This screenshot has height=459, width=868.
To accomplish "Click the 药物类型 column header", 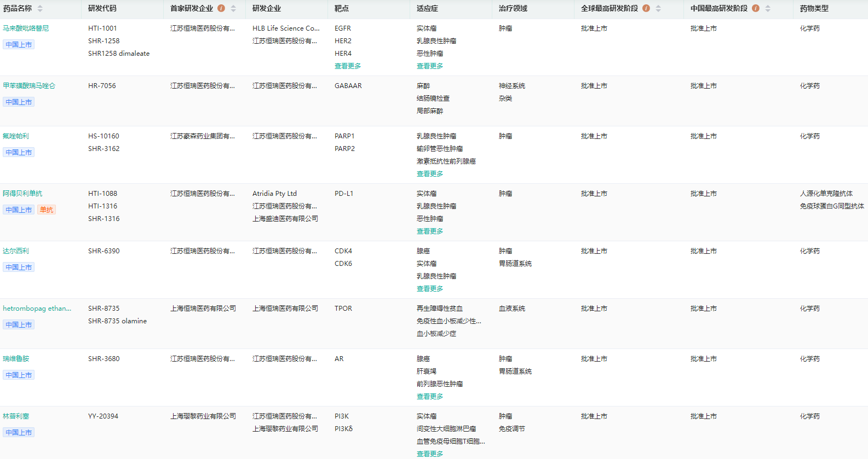I will [814, 9].
